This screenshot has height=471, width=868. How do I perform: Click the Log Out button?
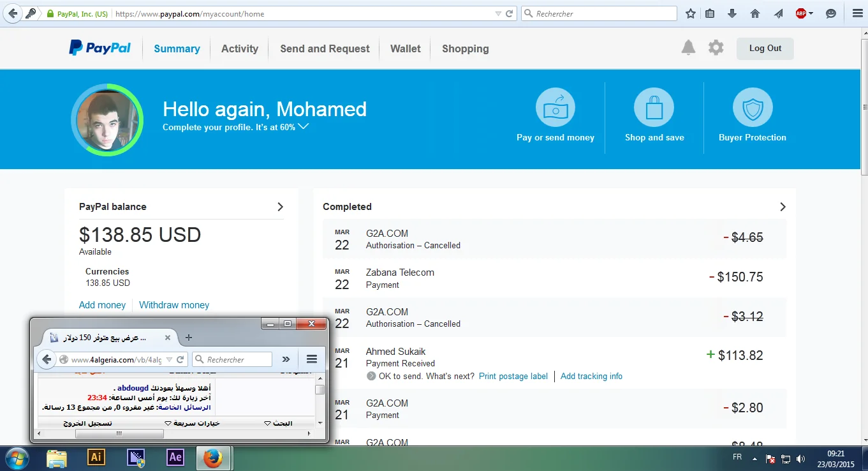(765, 49)
